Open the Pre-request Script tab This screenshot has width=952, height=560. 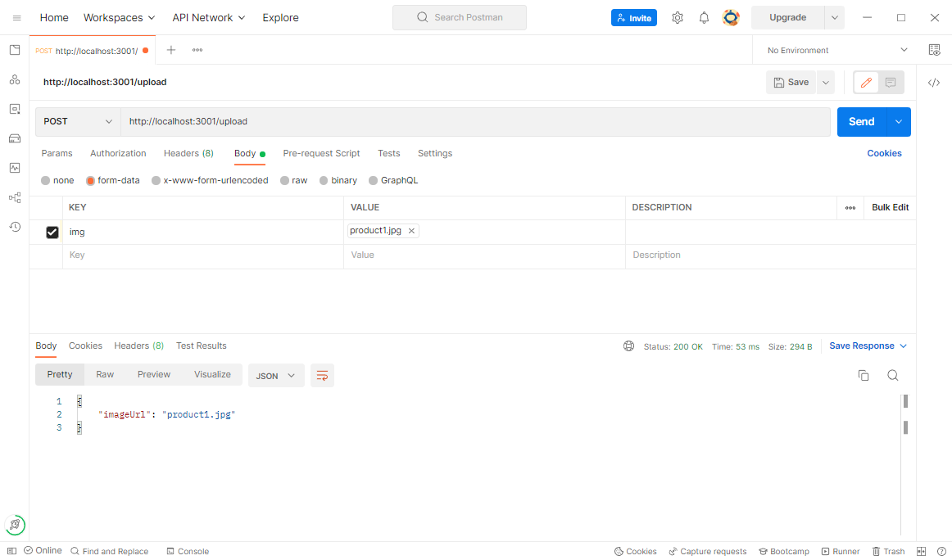[321, 153]
